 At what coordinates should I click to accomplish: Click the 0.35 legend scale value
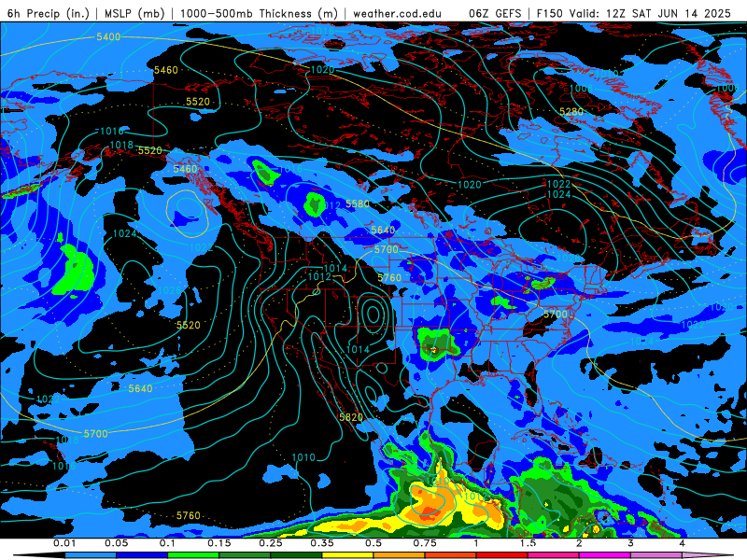click(x=322, y=543)
